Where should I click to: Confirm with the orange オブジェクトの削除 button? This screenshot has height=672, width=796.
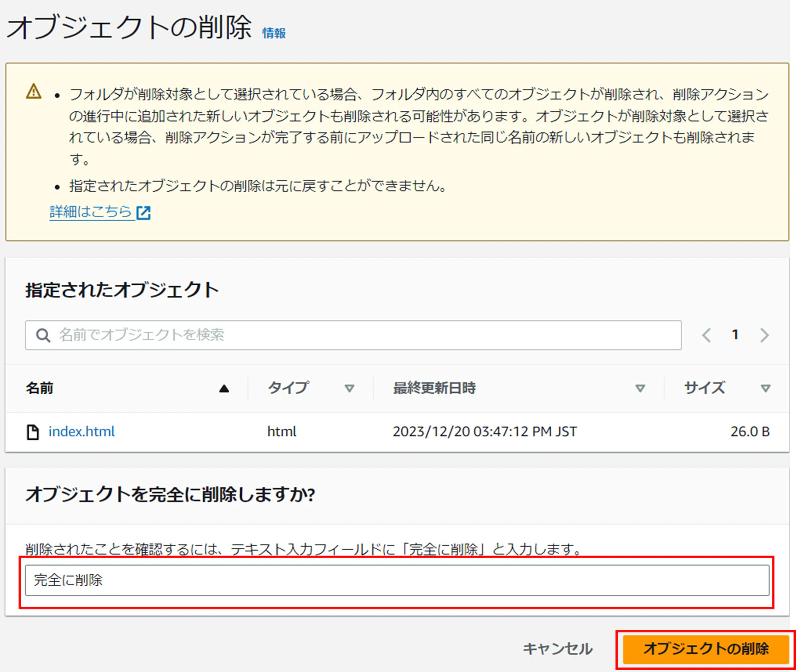coord(706,649)
